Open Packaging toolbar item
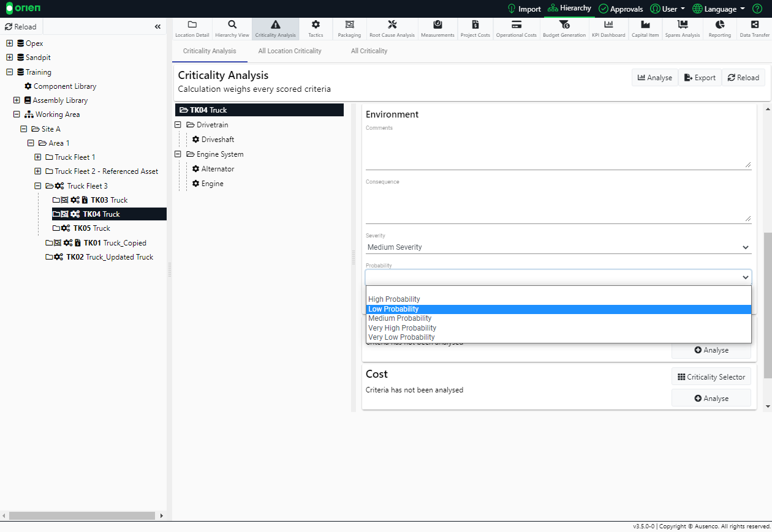The width and height of the screenshot is (772, 532). [x=349, y=29]
